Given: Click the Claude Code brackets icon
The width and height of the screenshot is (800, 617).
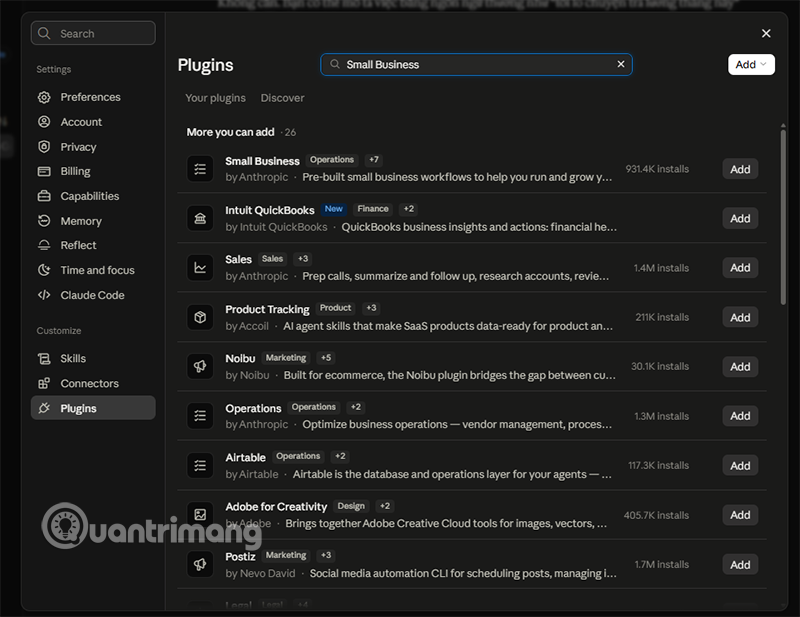Looking at the screenshot, I should (x=44, y=295).
